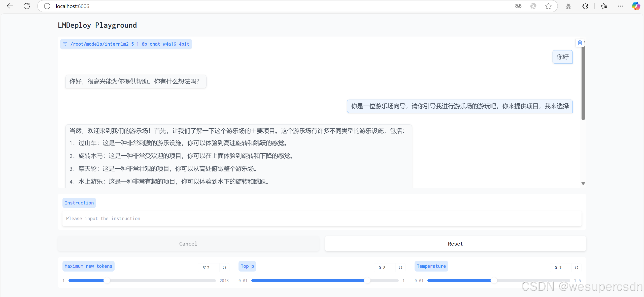This screenshot has width=644, height=297.
Task: Open the browser settings ellipsis menu
Action: click(x=620, y=6)
